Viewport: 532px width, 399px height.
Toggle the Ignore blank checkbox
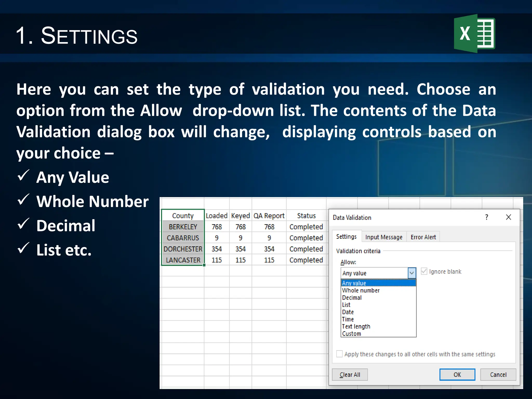424,271
